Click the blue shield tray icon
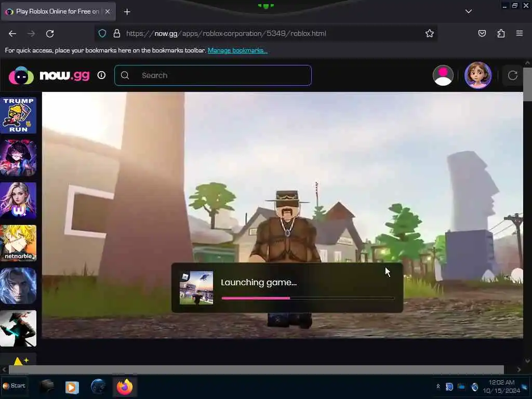The height and width of the screenshot is (399, 532). click(449, 387)
